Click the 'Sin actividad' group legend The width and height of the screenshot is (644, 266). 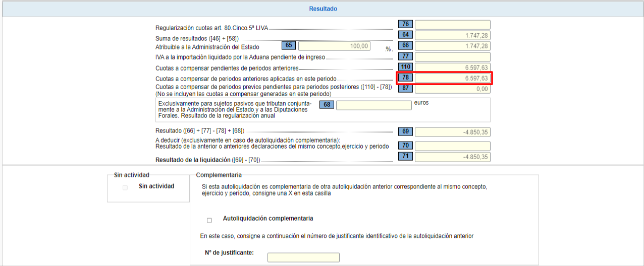click(132, 175)
